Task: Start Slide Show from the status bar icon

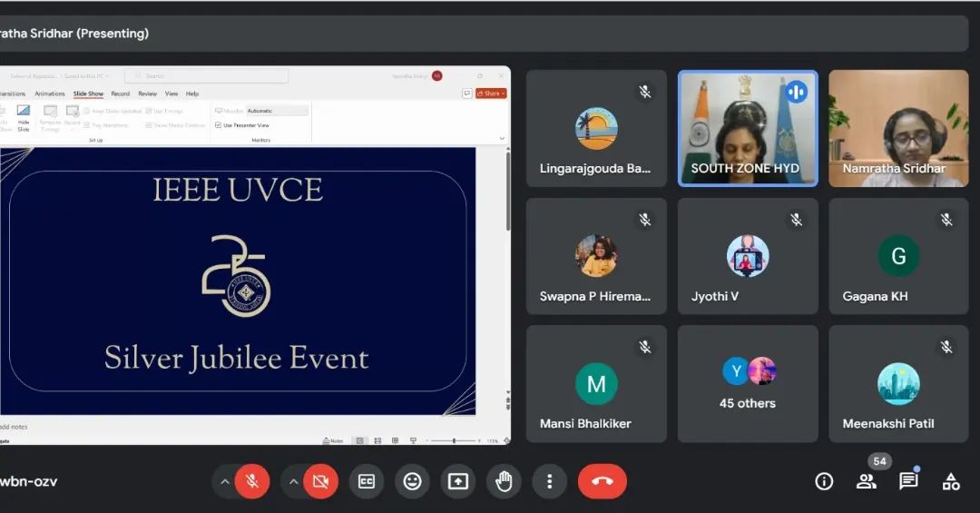Action: 413,440
